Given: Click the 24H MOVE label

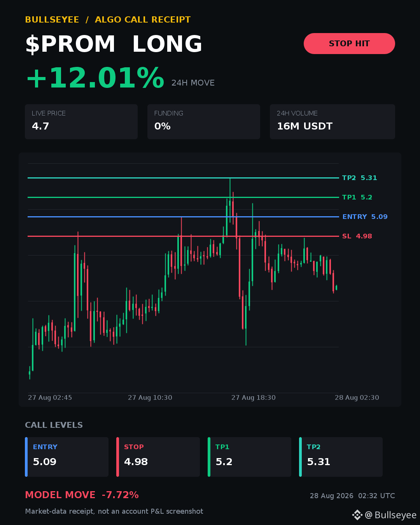Looking at the screenshot, I should 193,83.
